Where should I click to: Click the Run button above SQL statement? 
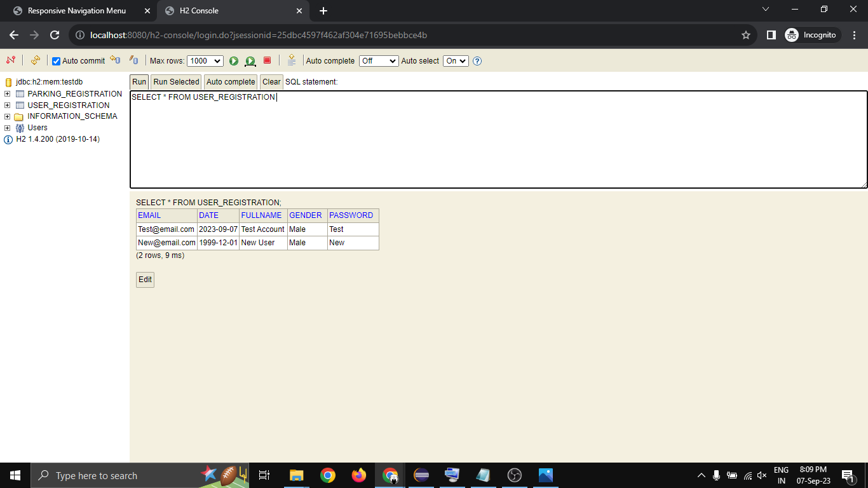point(139,82)
